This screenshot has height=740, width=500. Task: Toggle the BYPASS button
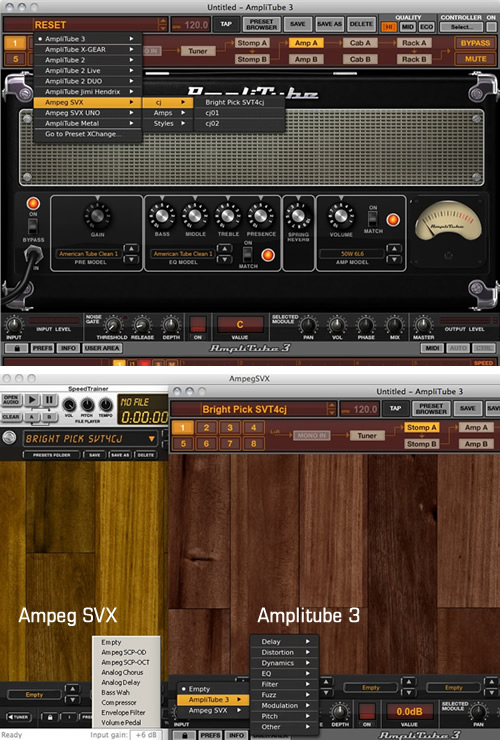click(475, 43)
